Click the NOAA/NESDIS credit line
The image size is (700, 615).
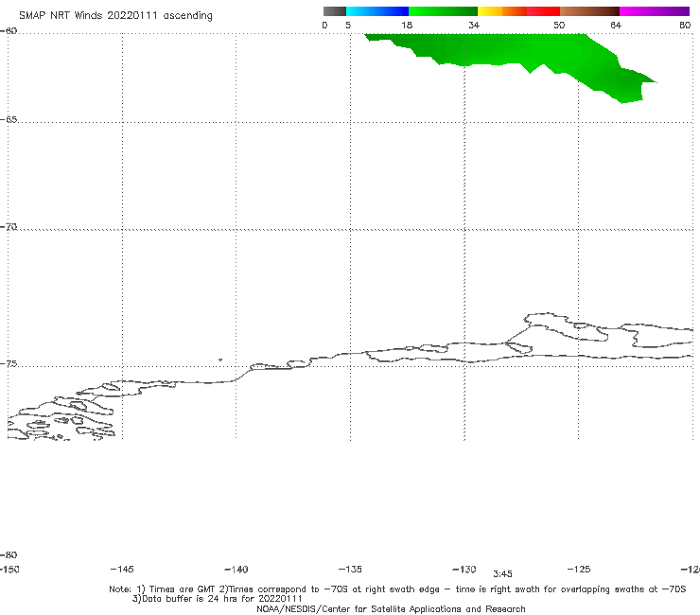point(391,608)
